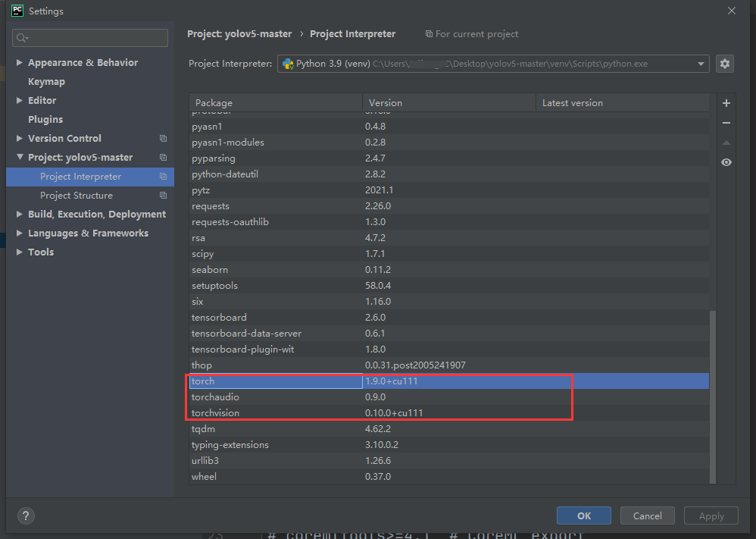The height and width of the screenshot is (539, 756).
Task: Select the scipy package row
Action: tap(449, 254)
